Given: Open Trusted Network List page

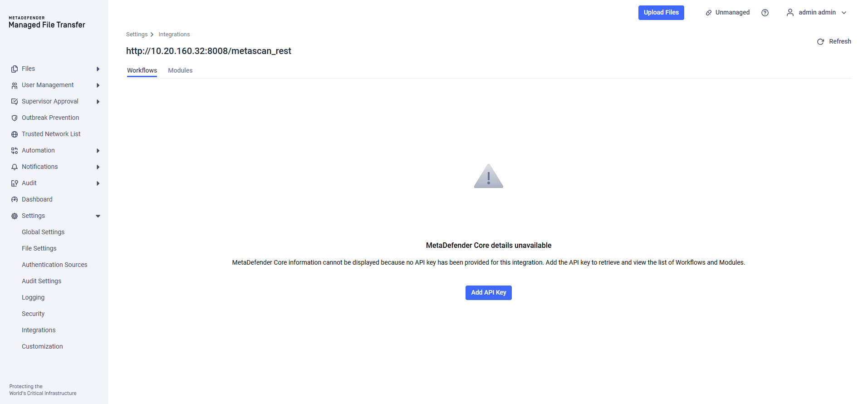Looking at the screenshot, I should [51, 134].
